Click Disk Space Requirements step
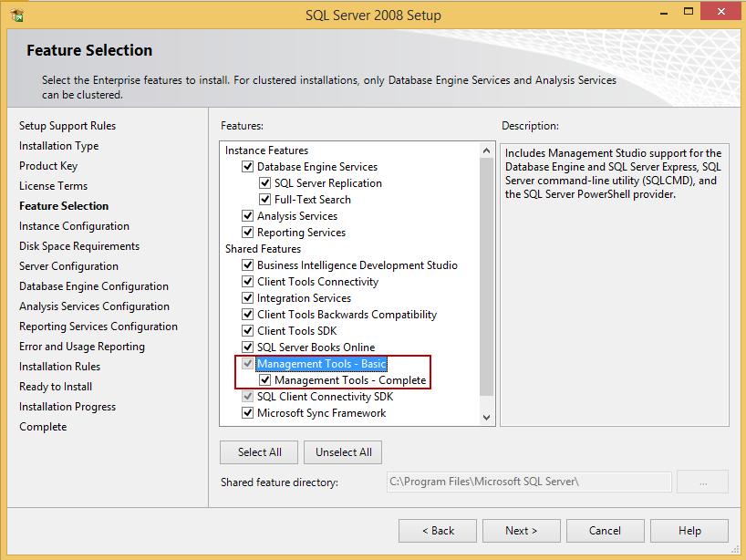Viewport: 746px width, 560px height. pyautogui.click(x=79, y=246)
